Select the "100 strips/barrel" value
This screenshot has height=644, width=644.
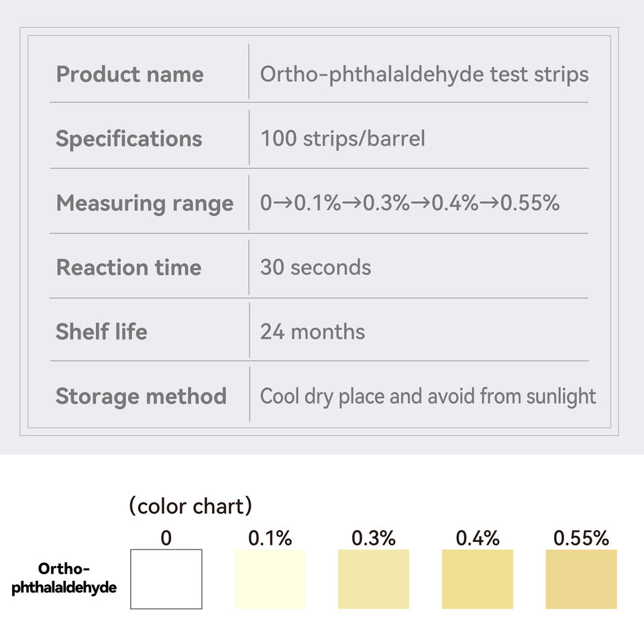(342, 138)
